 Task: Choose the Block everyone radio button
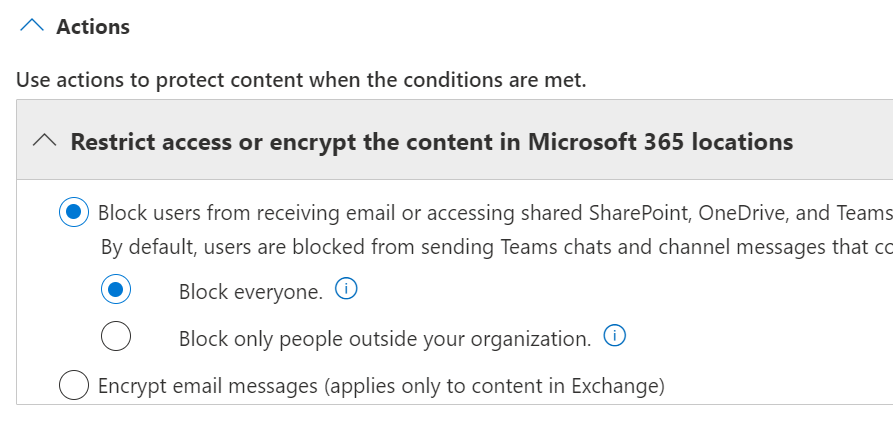[x=116, y=291]
